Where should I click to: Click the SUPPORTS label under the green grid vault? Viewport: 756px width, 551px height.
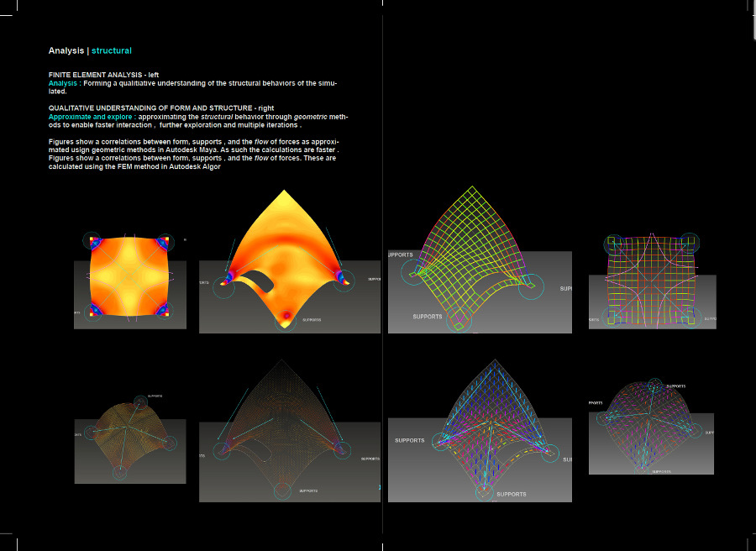coord(427,317)
